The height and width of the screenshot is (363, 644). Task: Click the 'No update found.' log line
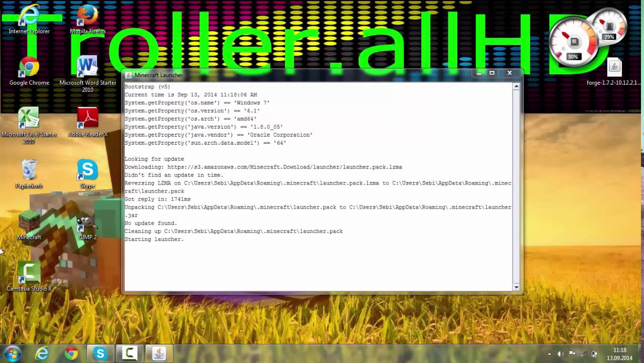pos(151,223)
